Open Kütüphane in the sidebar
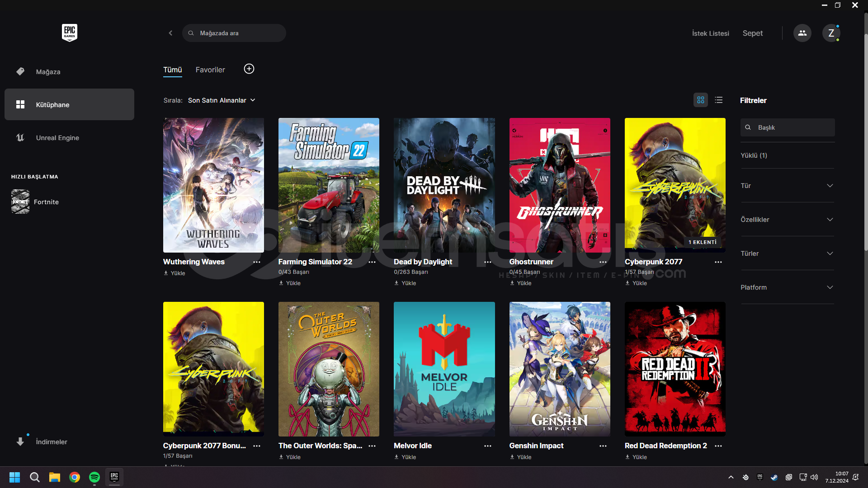 pos(69,104)
